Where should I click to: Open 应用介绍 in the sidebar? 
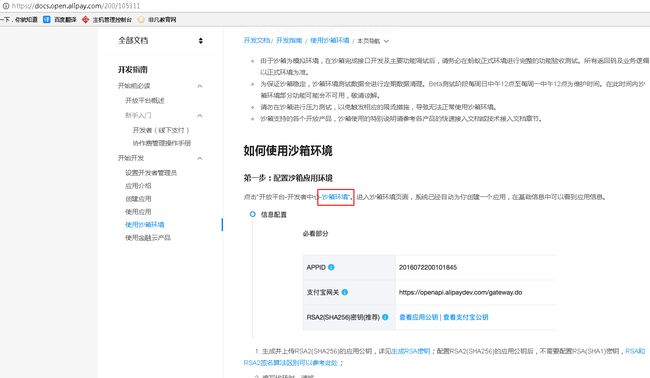[x=138, y=186]
